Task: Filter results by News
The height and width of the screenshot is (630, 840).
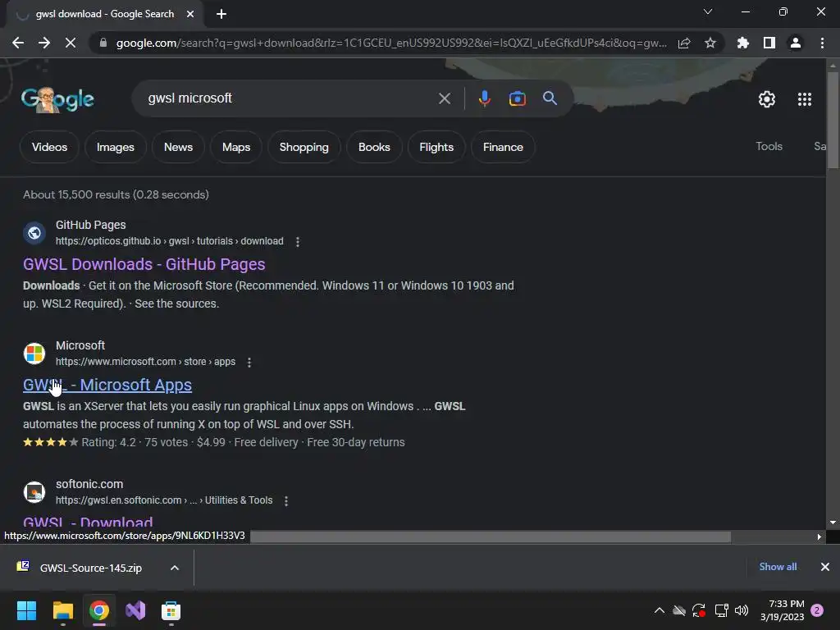Action: click(178, 148)
